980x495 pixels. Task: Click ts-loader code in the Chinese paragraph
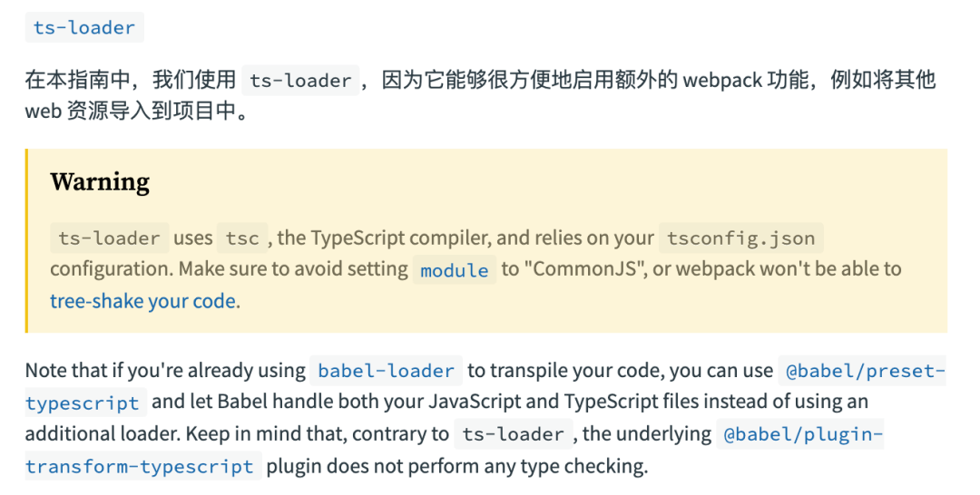[x=300, y=81]
